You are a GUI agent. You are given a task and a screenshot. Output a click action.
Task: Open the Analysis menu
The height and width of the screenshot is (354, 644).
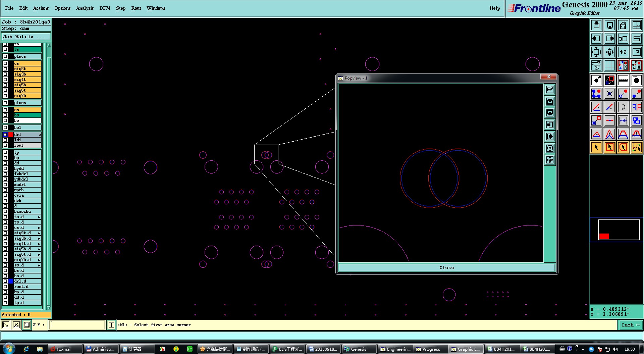pyautogui.click(x=85, y=8)
